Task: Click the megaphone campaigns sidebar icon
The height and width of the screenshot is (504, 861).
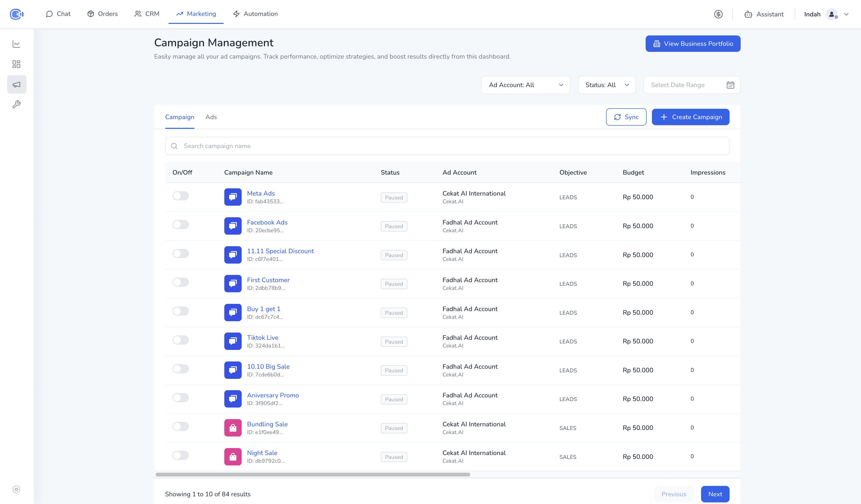Action: tap(16, 84)
